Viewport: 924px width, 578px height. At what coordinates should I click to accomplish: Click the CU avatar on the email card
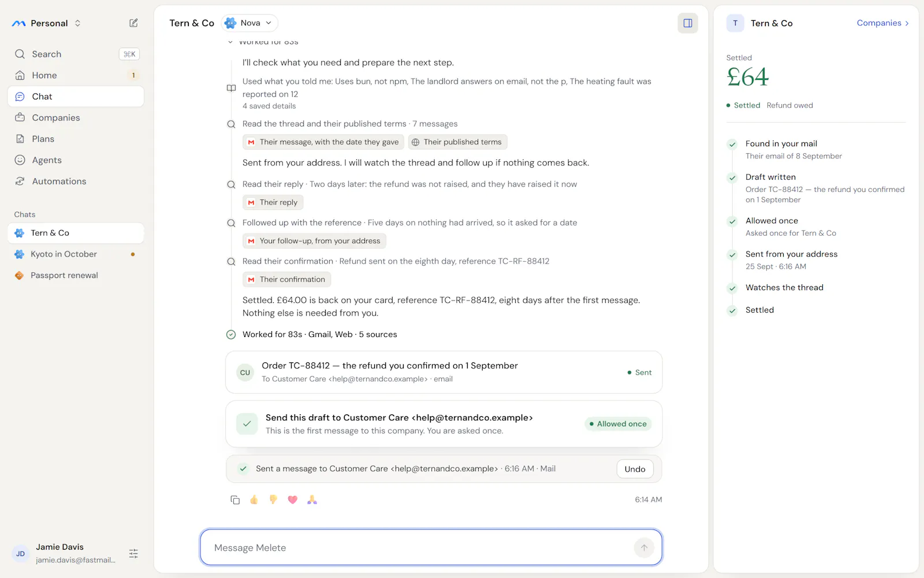245,373
